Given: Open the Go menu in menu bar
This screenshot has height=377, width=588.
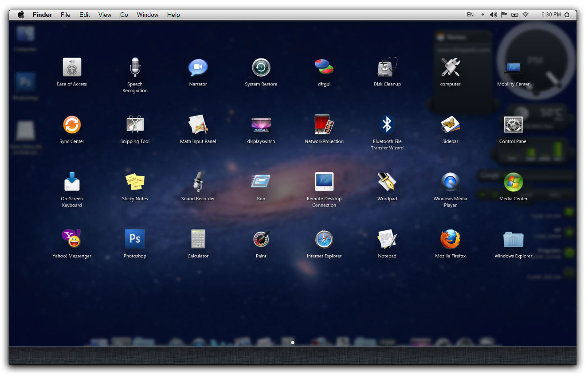Looking at the screenshot, I should pos(124,15).
